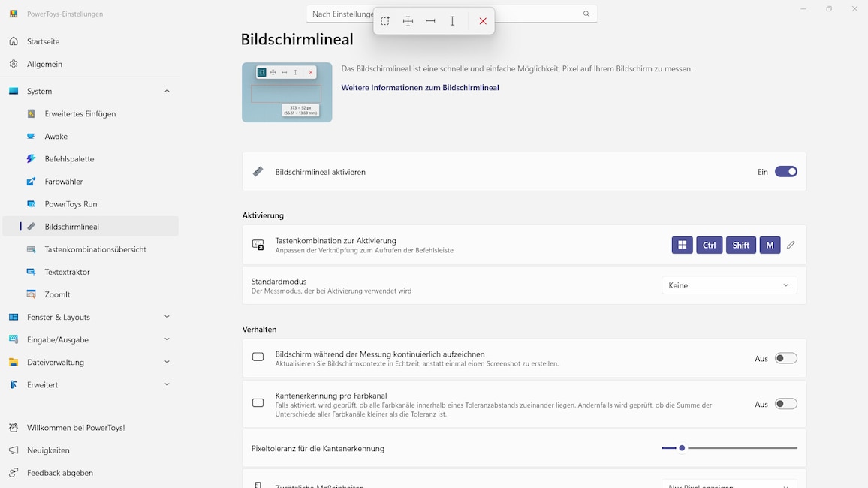868x488 pixels.
Task: Enable continuous screen capture during measurement toggle
Action: 785,359
